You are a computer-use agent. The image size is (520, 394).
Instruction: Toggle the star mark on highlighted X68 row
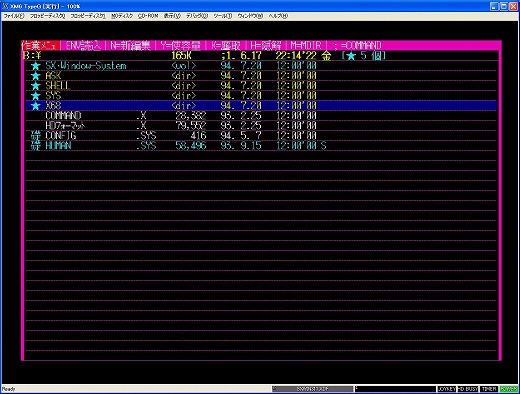pyautogui.click(x=35, y=106)
